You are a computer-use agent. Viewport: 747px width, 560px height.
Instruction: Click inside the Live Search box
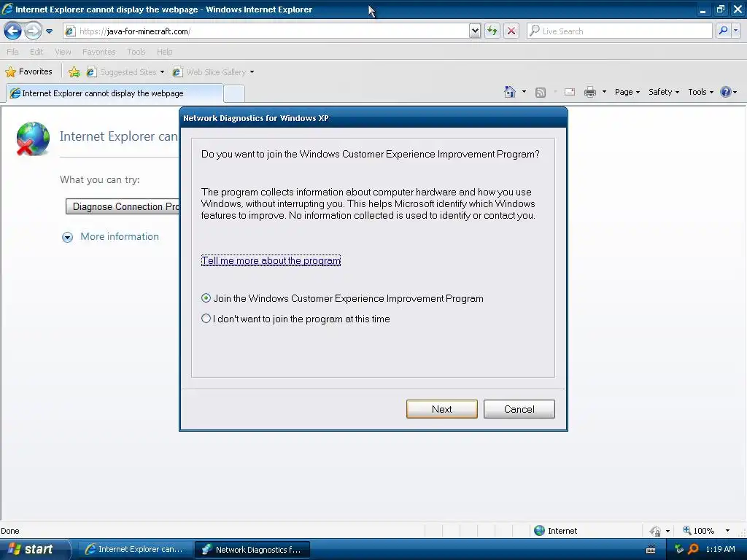(619, 31)
